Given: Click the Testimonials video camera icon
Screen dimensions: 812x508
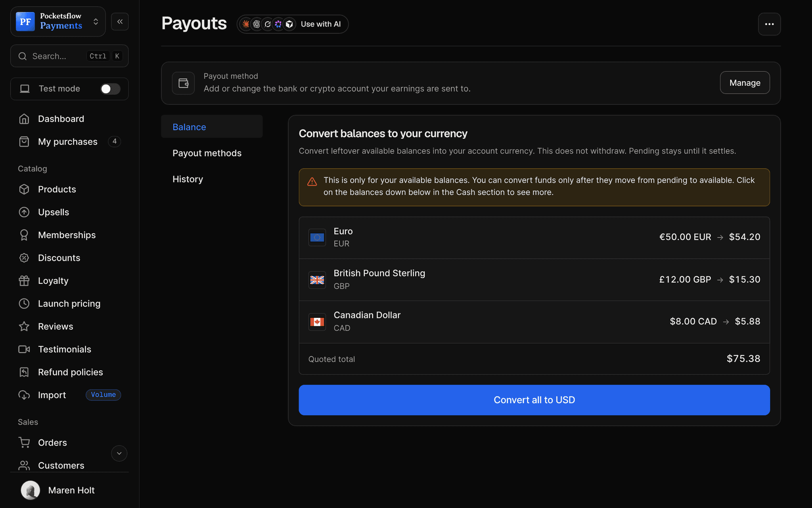Looking at the screenshot, I should pos(24,349).
